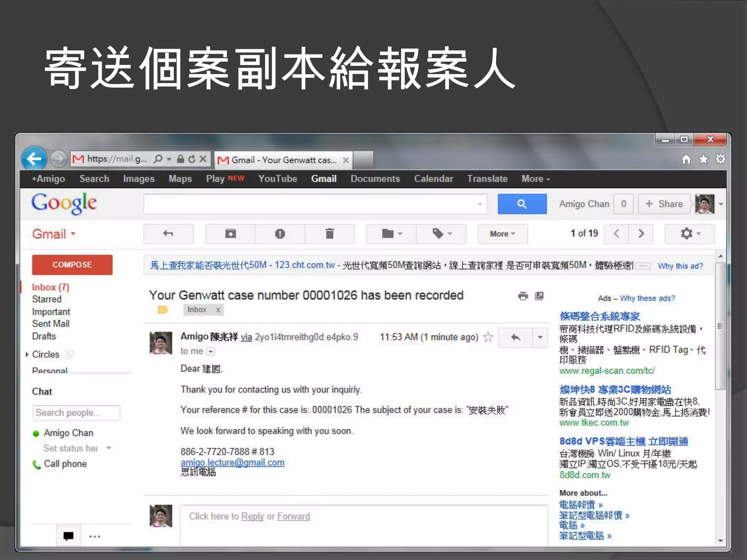Click the Reply link in reply box
Viewport: 747px width, 560px height.
click(x=252, y=516)
